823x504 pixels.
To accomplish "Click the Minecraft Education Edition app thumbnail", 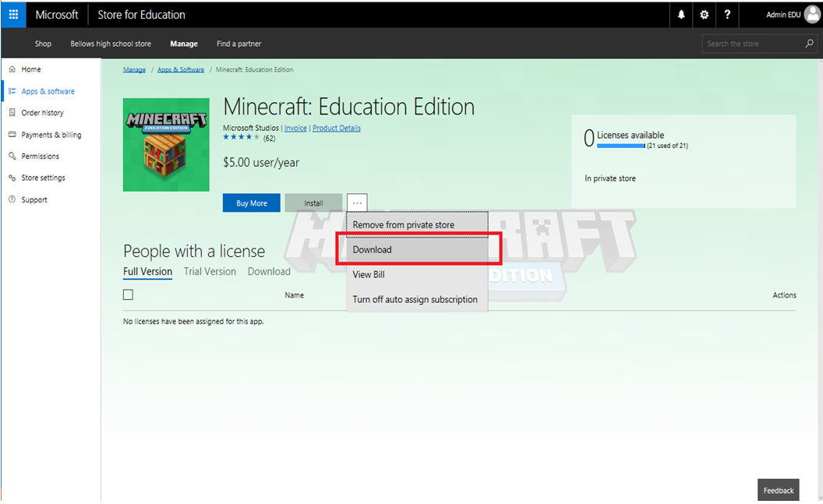I will click(x=166, y=145).
